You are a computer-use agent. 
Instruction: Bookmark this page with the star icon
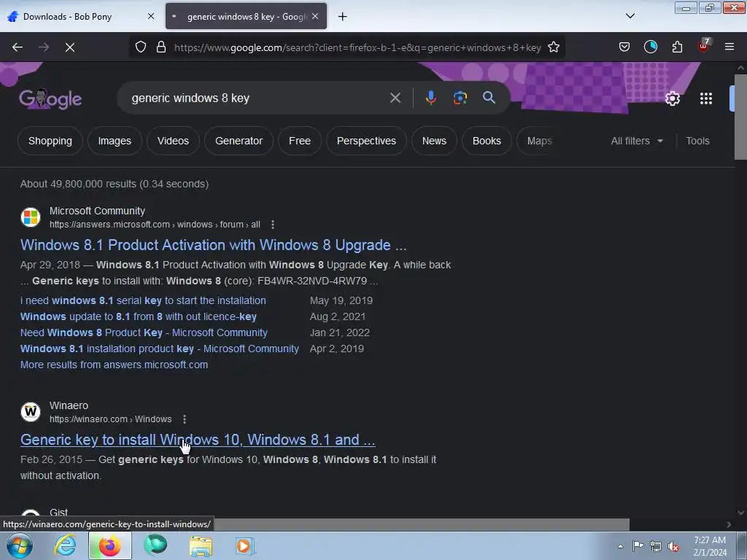pos(554,47)
